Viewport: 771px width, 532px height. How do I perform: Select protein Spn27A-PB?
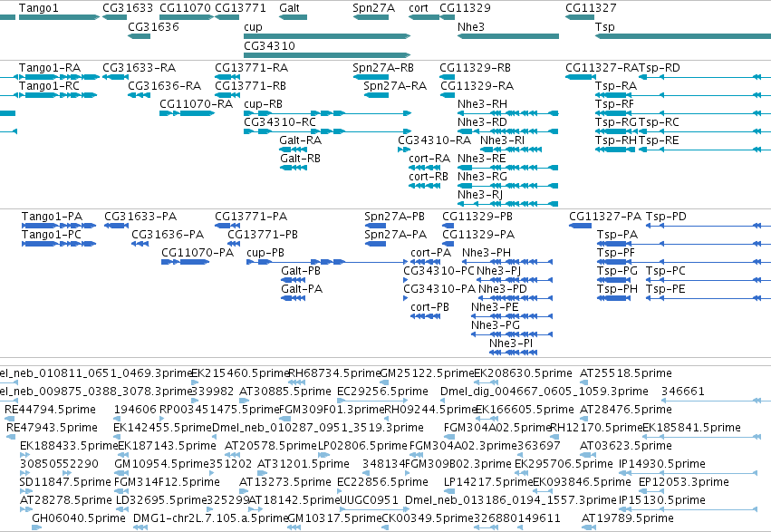pos(394,217)
